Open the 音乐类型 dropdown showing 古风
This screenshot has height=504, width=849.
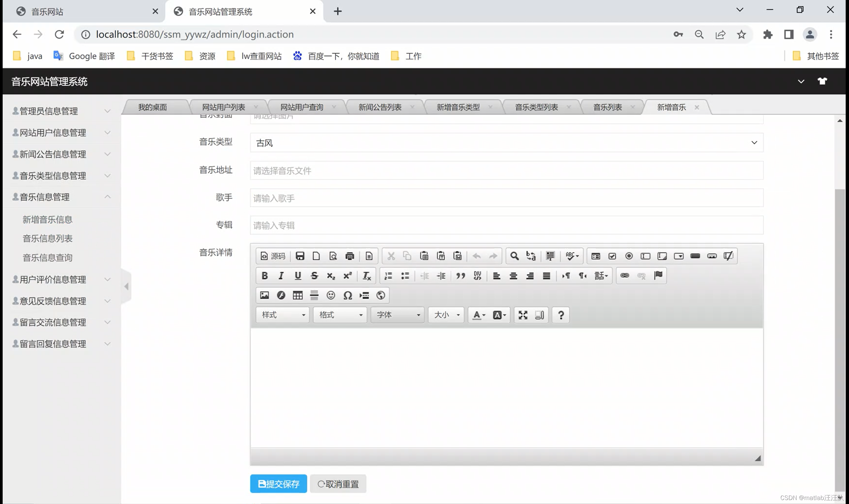506,143
